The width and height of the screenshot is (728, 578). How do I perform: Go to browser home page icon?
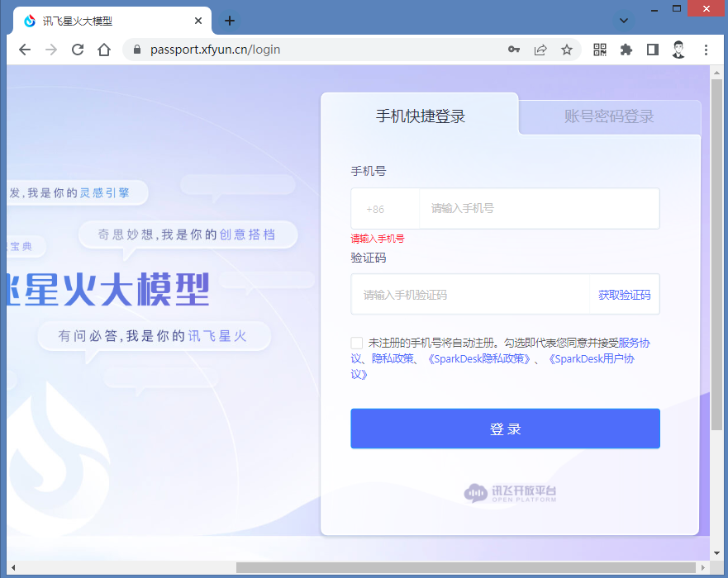104,50
